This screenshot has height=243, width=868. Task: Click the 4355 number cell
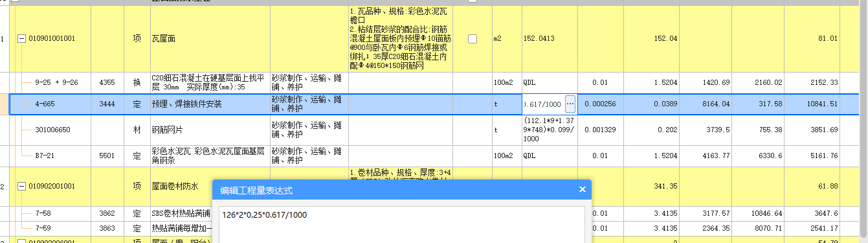[x=107, y=82]
